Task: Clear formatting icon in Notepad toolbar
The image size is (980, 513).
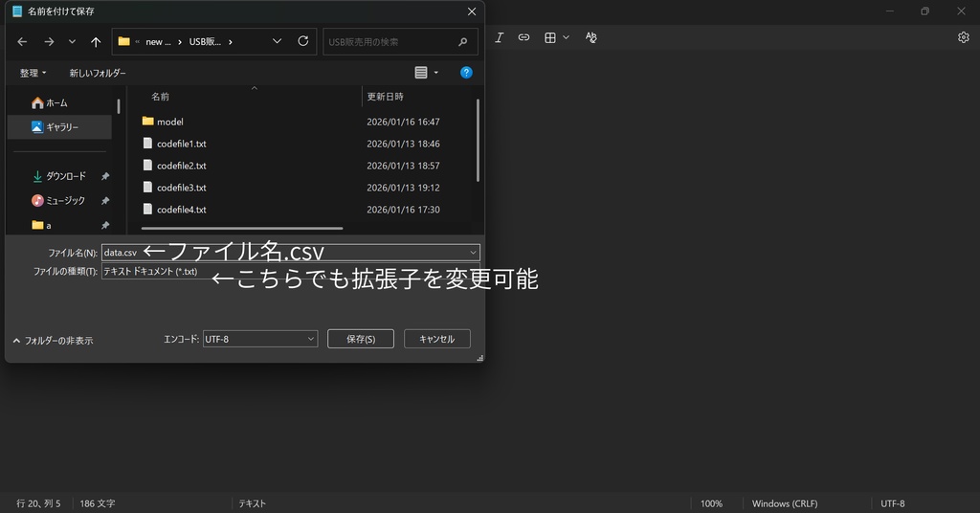Action: pyautogui.click(x=590, y=37)
